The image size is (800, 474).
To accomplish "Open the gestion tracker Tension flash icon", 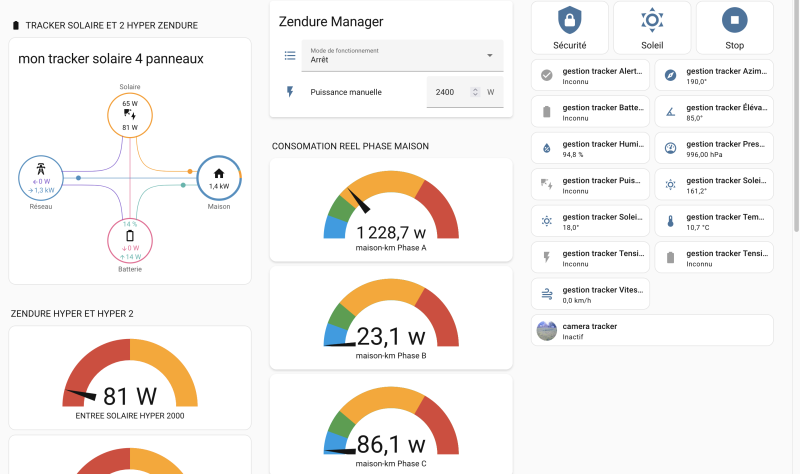I will click(546, 258).
